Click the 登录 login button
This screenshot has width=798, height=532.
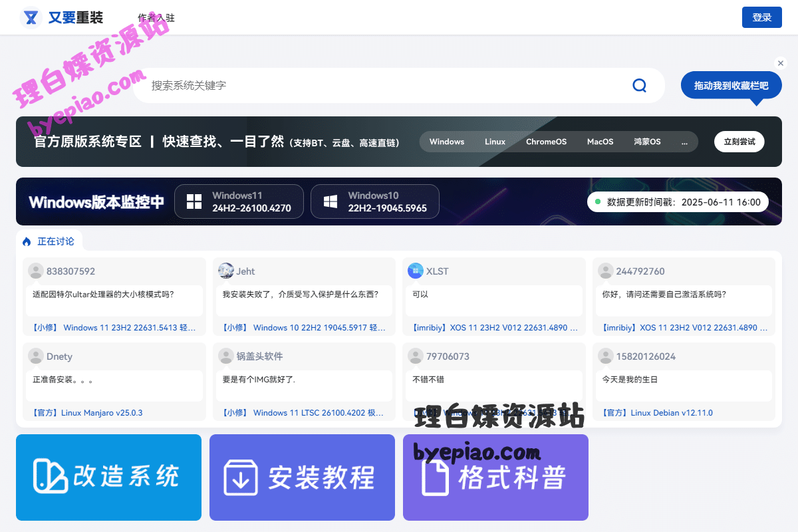pyautogui.click(x=762, y=17)
